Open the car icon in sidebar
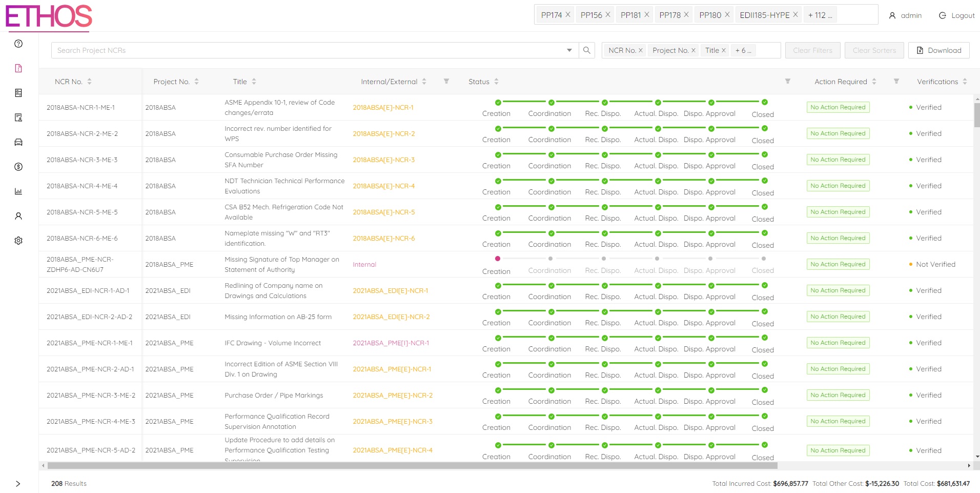980x493 pixels. coord(18,142)
